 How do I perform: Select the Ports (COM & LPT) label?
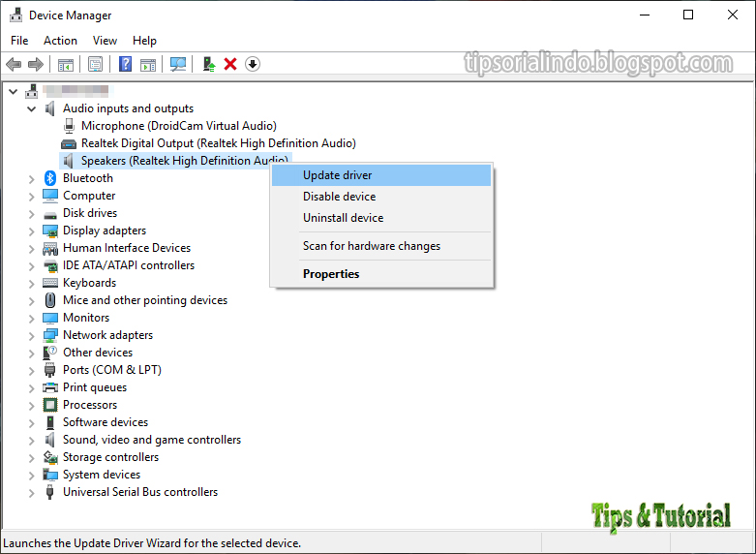tap(112, 370)
